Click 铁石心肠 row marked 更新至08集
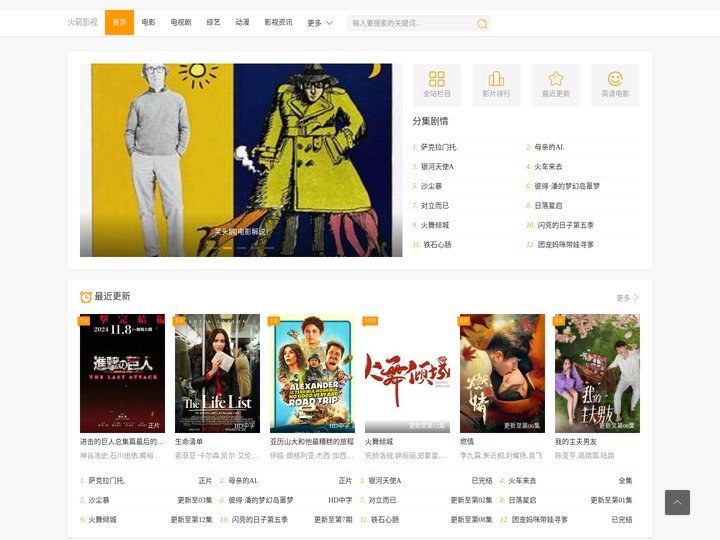This screenshot has height=540, width=720. pyautogui.click(x=426, y=520)
